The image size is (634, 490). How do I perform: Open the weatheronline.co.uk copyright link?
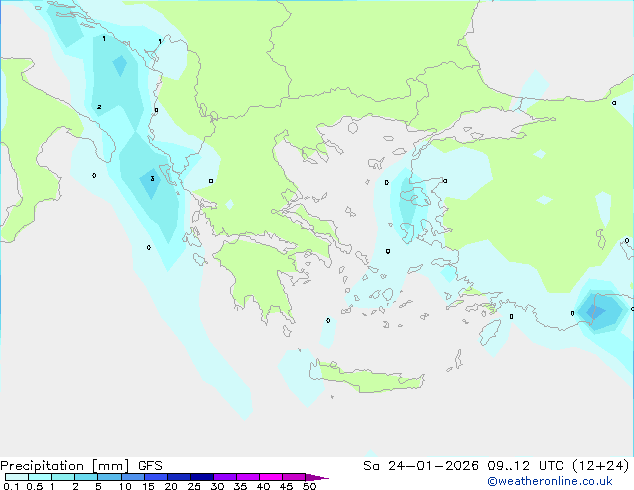[550, 481]
